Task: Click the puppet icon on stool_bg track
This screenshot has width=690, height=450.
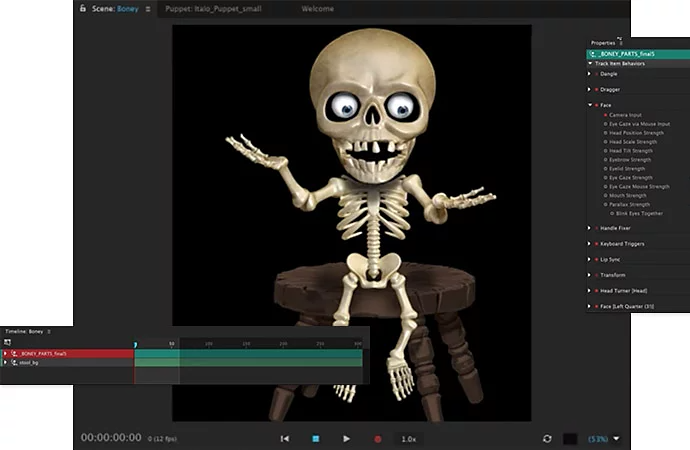Action: 13,363
